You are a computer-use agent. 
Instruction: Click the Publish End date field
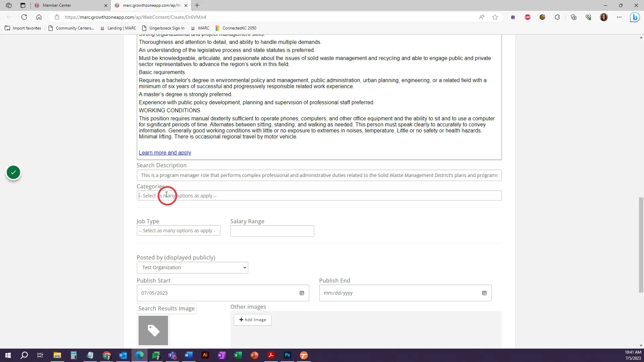pos(405,293)
